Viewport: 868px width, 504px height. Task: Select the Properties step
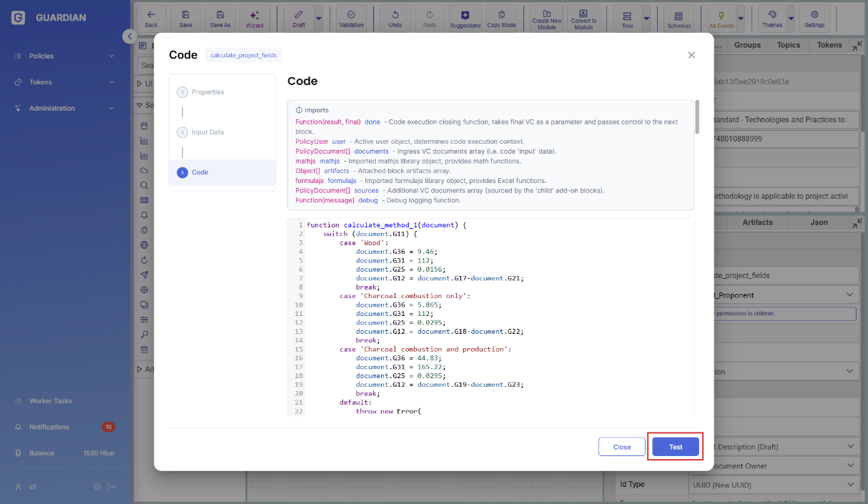click(207, 92)
